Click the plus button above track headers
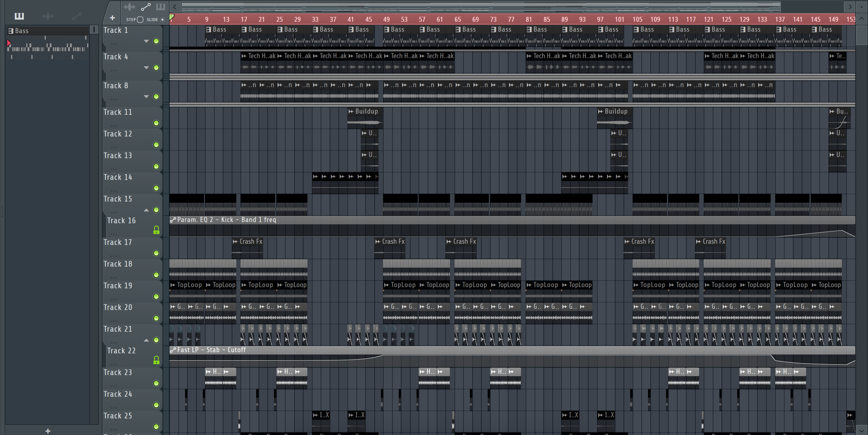This screenshot has height=435, width=868. (112, 17)
